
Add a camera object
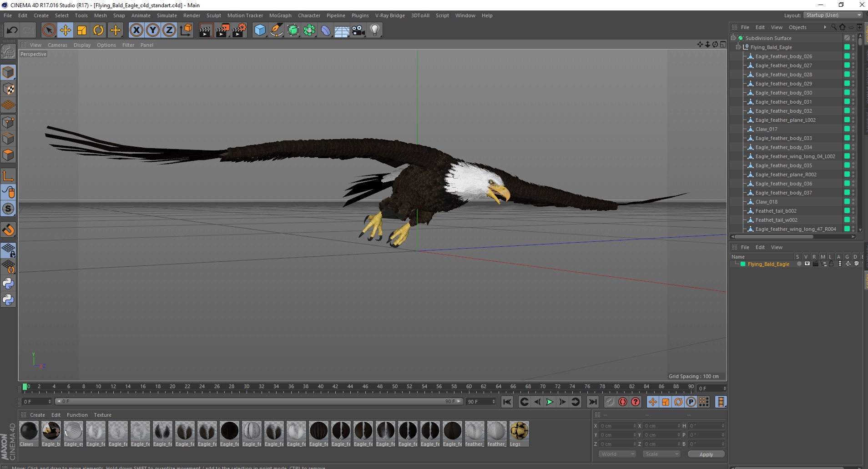pyautogui.click(x=358, y=30)
